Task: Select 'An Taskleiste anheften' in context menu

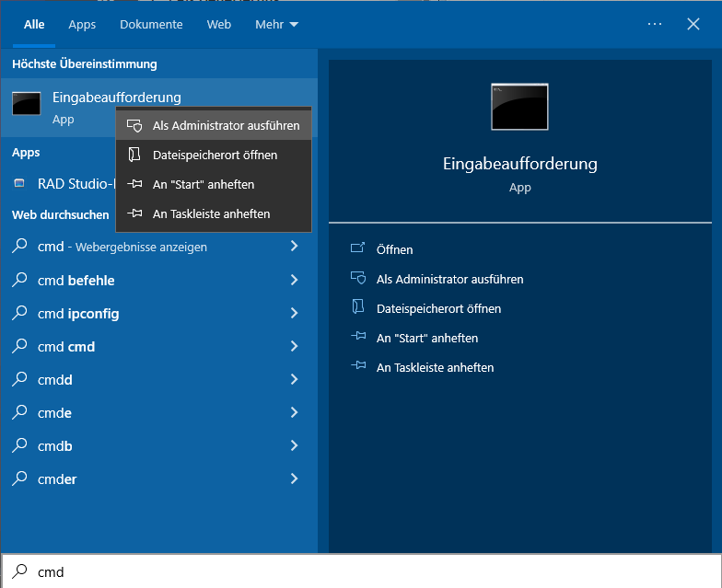Action: coord(214,213)
